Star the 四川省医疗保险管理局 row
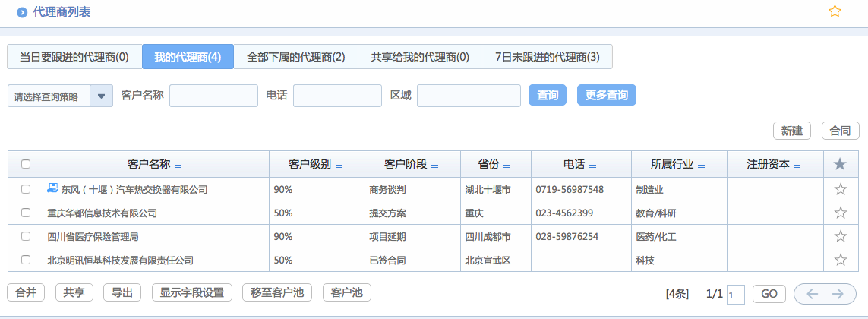The width and height of the screenshot is (868, 319). (840, 236)
